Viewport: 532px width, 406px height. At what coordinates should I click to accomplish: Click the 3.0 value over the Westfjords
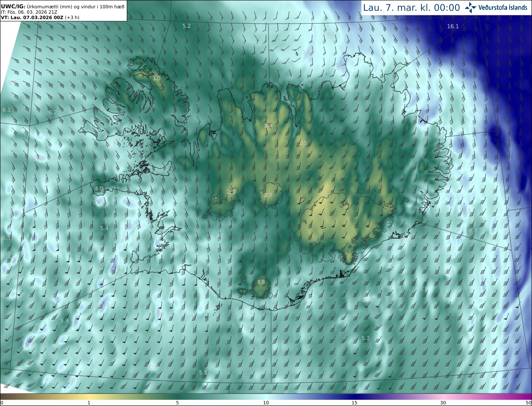tap(156, 78)
